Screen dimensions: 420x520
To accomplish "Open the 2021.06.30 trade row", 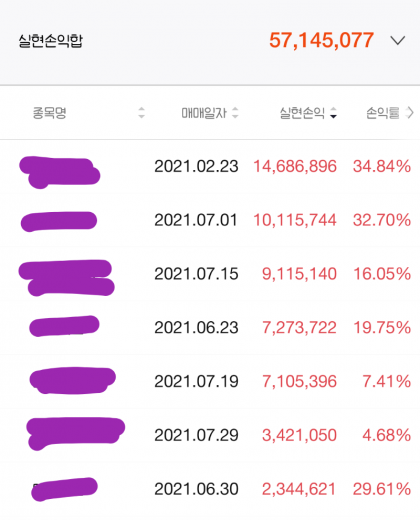I will (210, 489).
